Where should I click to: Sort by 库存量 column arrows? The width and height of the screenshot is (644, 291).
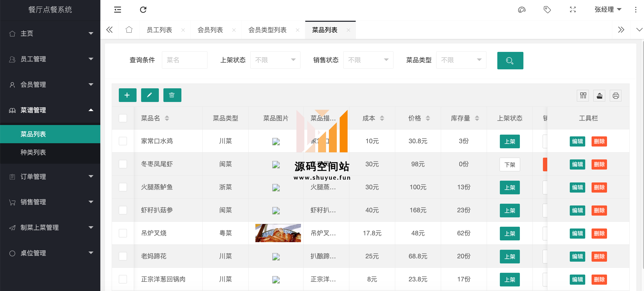click(x=477, y=118)
